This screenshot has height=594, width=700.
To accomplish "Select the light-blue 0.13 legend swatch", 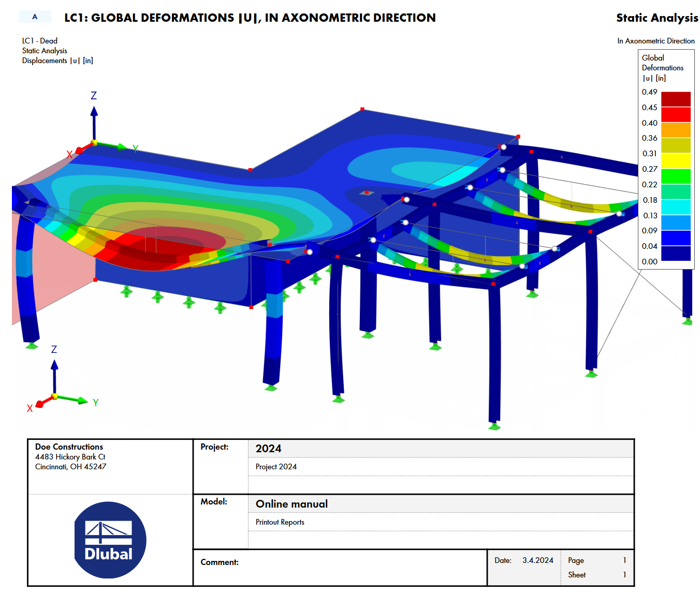I will (676, 222).
